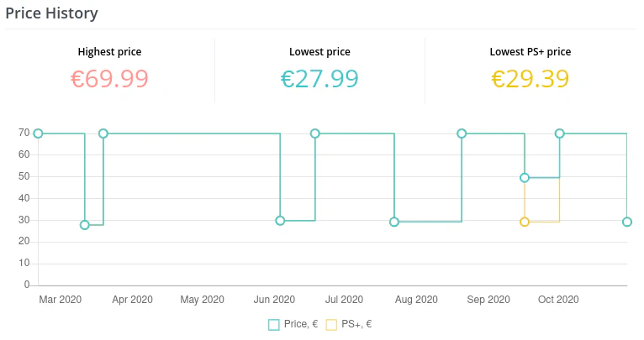
Task: Click the €29.39 lowest PS+ price value
Action: tap(530, 79)
